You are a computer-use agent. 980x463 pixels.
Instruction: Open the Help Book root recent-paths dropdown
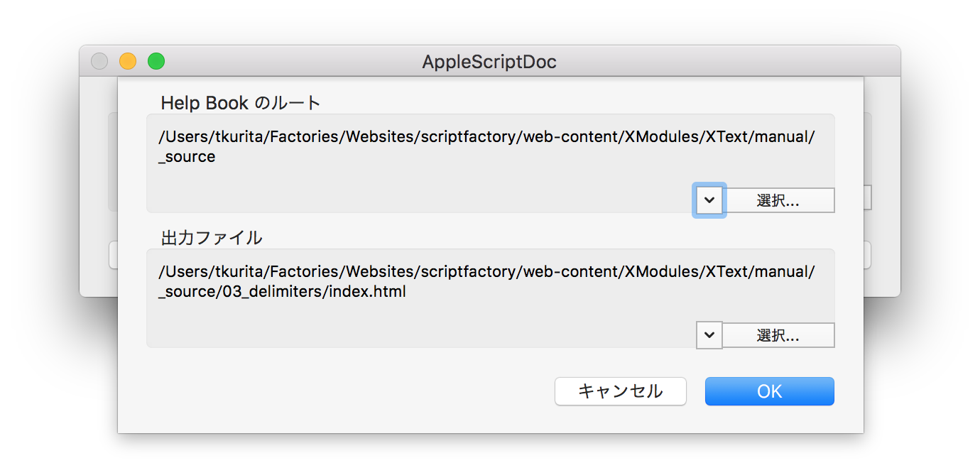click(x=709, y=200)
